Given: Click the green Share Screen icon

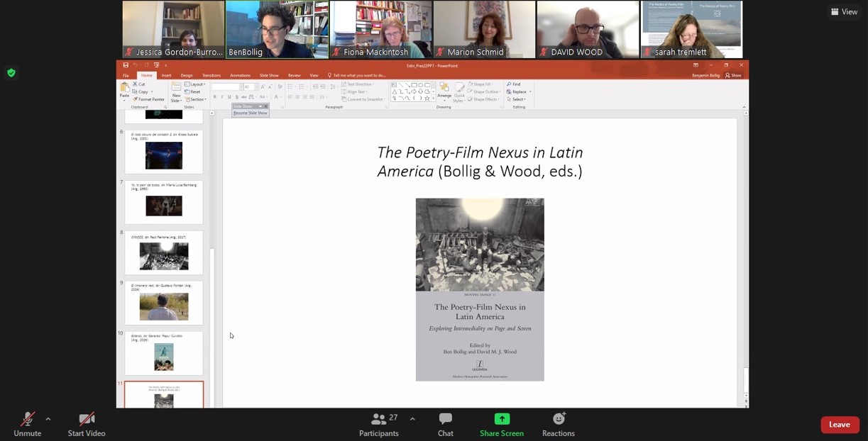Looking at the screenshot, I should click(502, 419).
